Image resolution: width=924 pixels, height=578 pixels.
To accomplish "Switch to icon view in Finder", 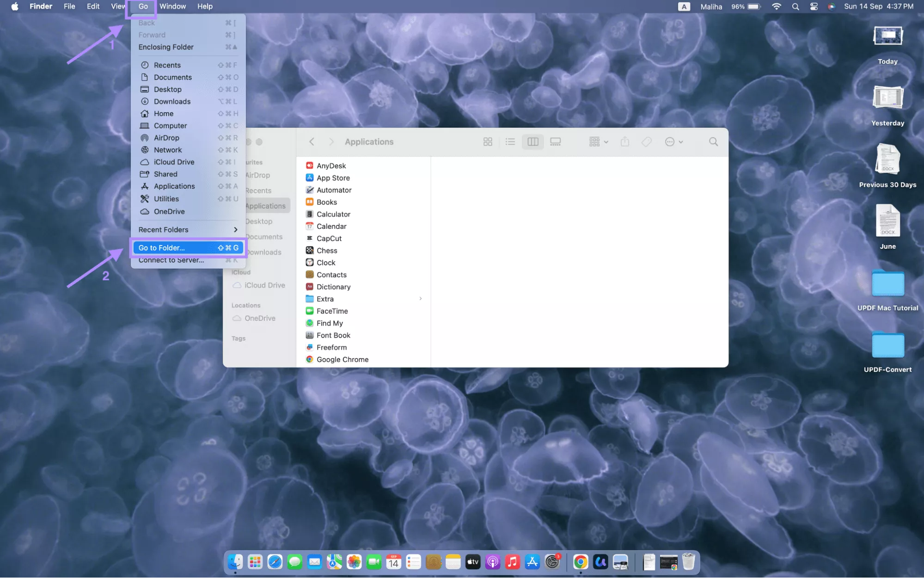I will (x=487, y=141).
